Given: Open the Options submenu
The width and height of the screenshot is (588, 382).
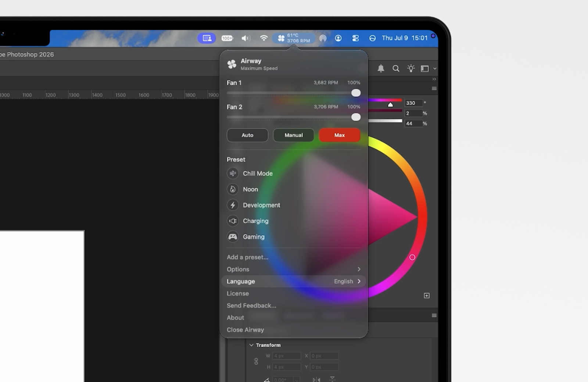Looking at the screenshot, I should tap(293, 269).
